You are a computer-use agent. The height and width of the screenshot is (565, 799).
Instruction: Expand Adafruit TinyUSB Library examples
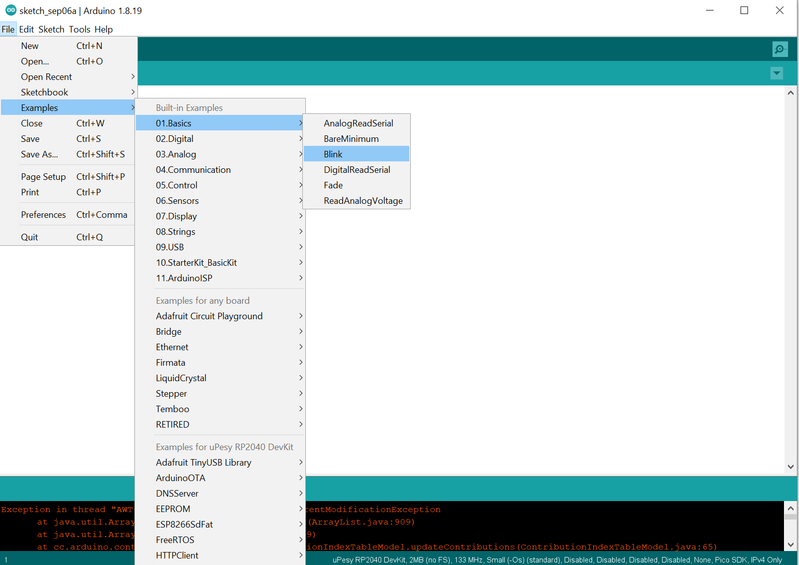click(220, 463)
